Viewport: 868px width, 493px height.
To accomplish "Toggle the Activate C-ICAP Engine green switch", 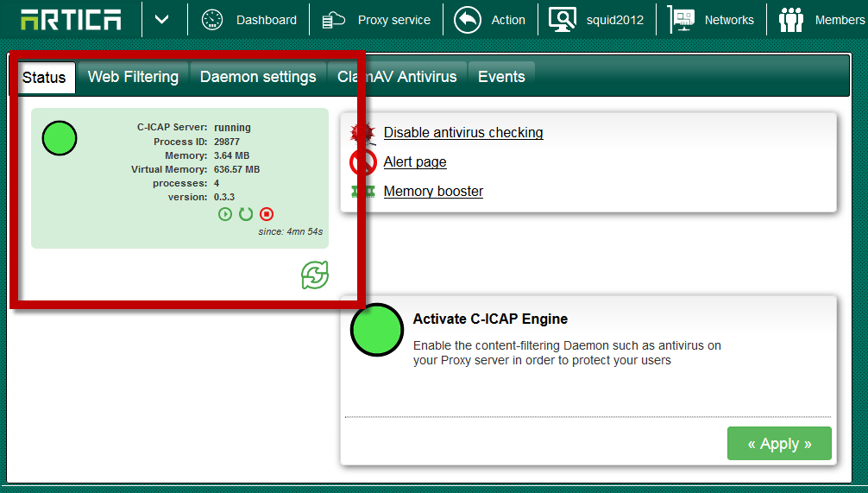I will tap(377, 330).
